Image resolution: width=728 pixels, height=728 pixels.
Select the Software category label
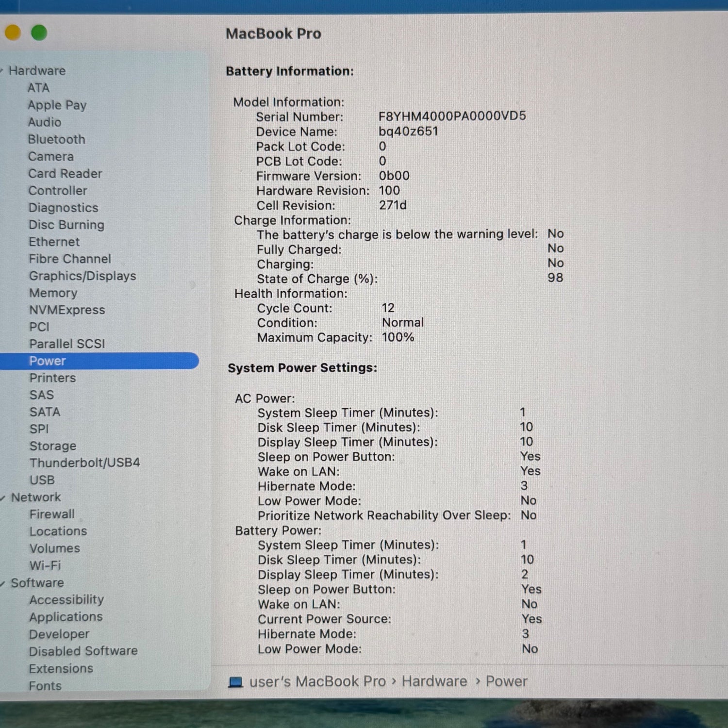click(x=37, y=583)
